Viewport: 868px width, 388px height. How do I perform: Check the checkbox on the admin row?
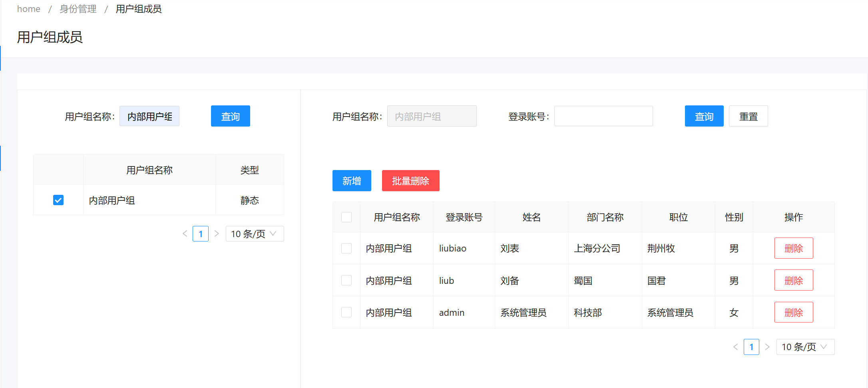pos(346,312)
